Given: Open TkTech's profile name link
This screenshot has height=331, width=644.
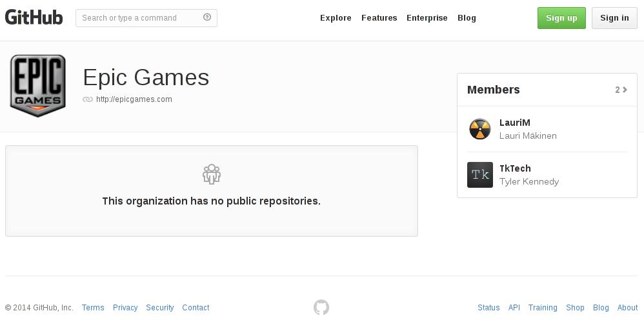Looking at the screenshot, I should pos(515,168).
